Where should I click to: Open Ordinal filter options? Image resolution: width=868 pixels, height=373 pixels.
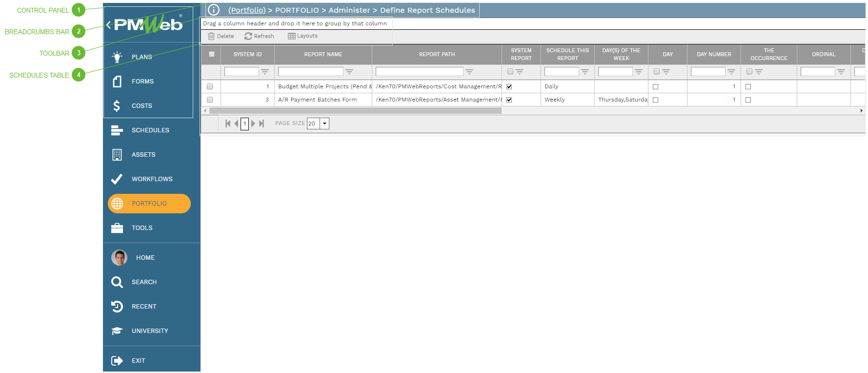(x=841, y=72)
